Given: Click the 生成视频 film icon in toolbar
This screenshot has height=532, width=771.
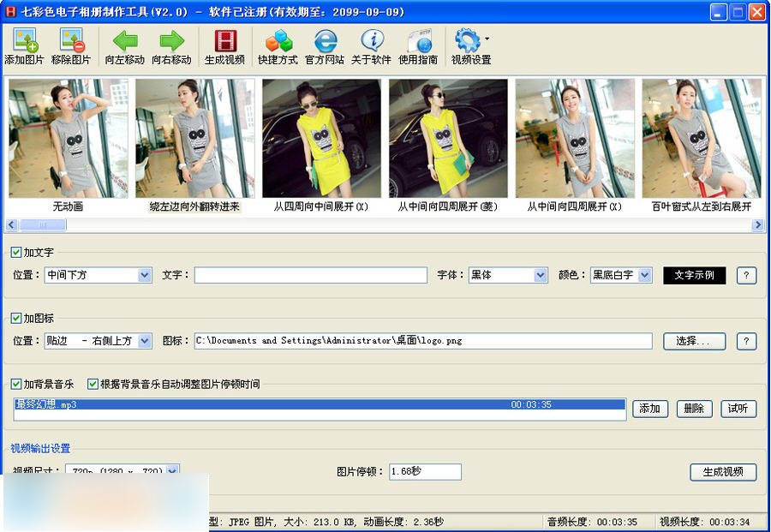Looking at the screenshot, I should point(224,41).
